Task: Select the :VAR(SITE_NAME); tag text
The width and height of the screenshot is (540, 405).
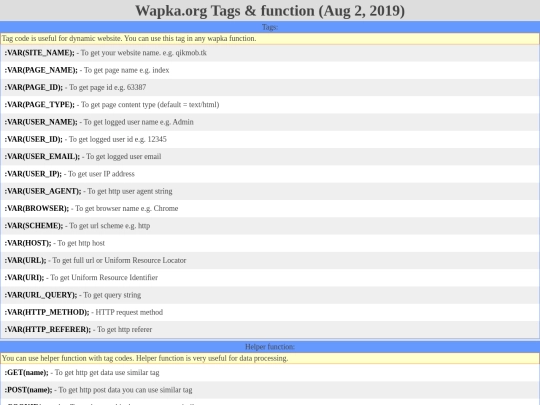Action: [x=39, y=53]
